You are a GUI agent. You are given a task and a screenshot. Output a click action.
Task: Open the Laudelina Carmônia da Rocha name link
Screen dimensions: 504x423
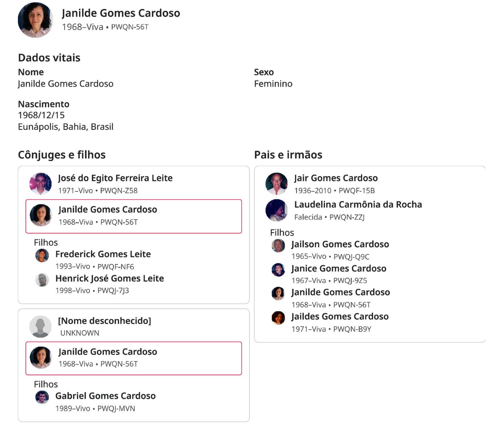click(x=358, y=204)
